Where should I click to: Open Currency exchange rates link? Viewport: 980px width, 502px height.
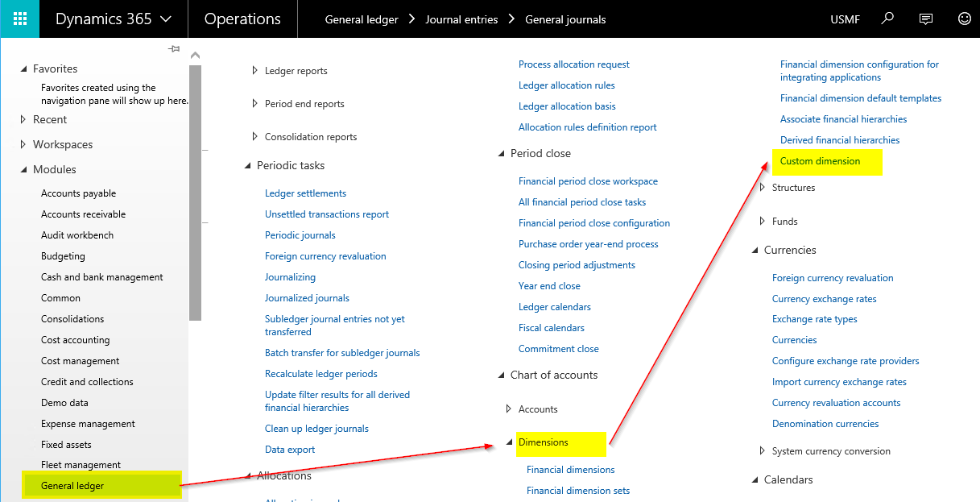pyautogui.click(x=825, y=299)
